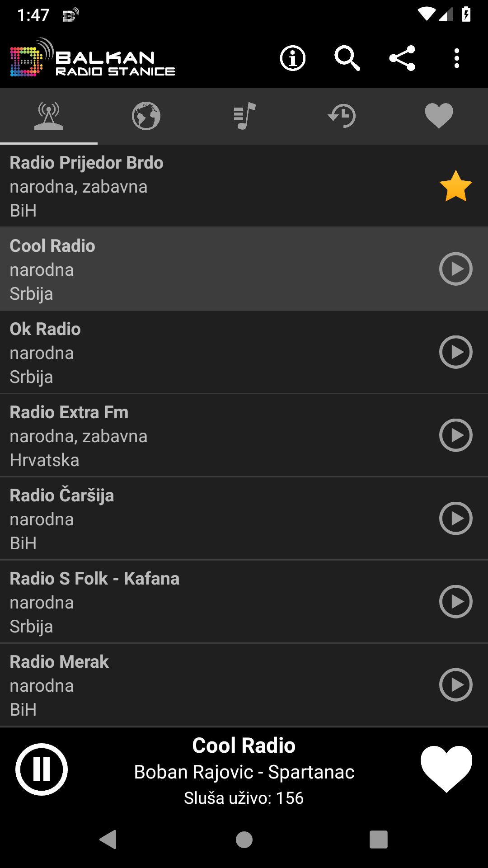Start playing Radio Čaršija
Viewport: 488px width, 868px height.
coord(455,519)
